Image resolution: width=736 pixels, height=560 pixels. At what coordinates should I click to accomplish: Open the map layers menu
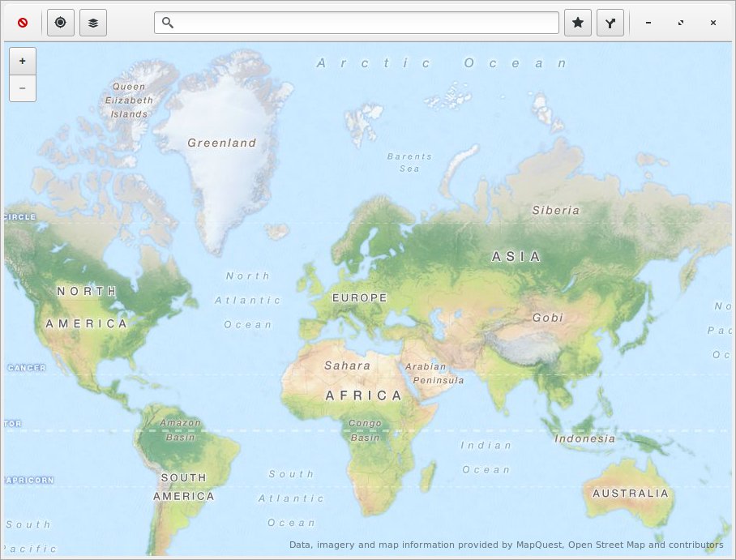coord(93,23)
